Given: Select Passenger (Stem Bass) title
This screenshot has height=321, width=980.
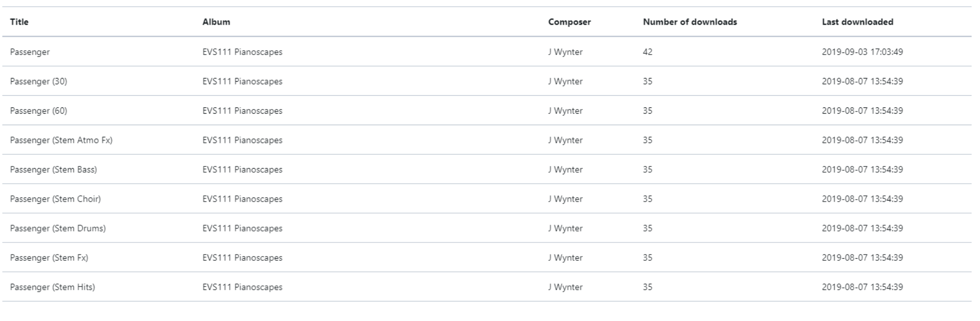Looking at the screenshot, I should coord(53,169).
